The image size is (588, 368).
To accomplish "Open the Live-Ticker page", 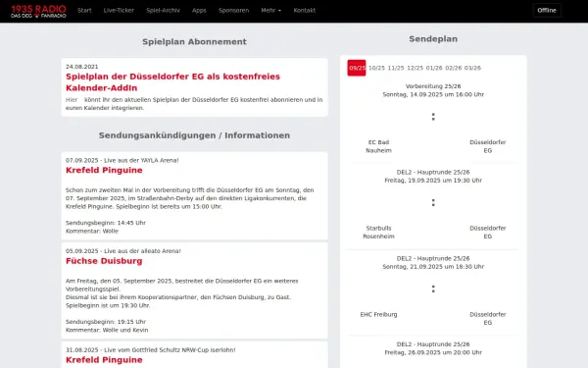I will point(119,11).
